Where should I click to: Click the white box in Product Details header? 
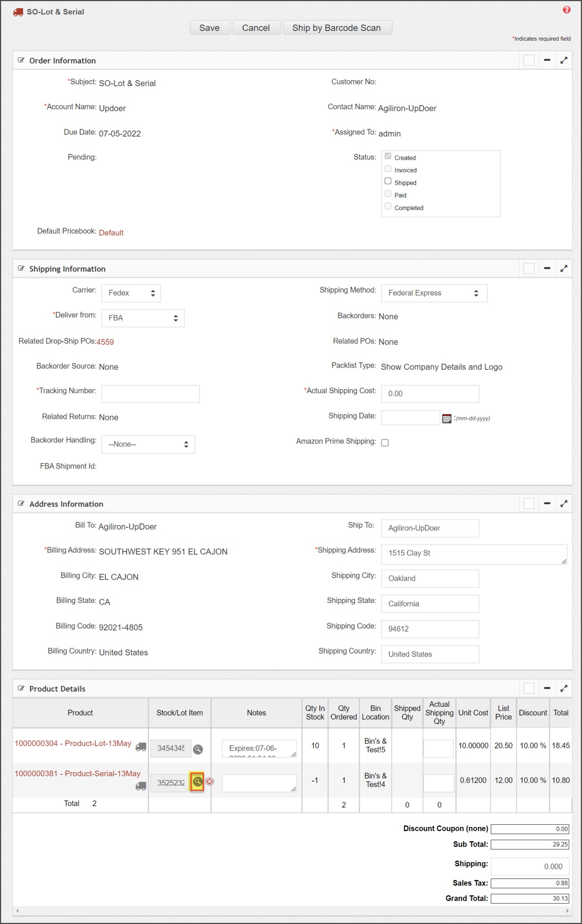pyautogui.click(x=529, y=688)
